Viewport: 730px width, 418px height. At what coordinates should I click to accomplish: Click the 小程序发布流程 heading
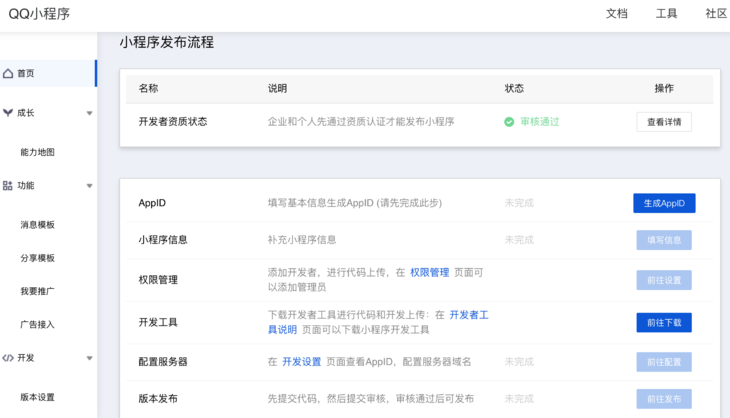167,42
